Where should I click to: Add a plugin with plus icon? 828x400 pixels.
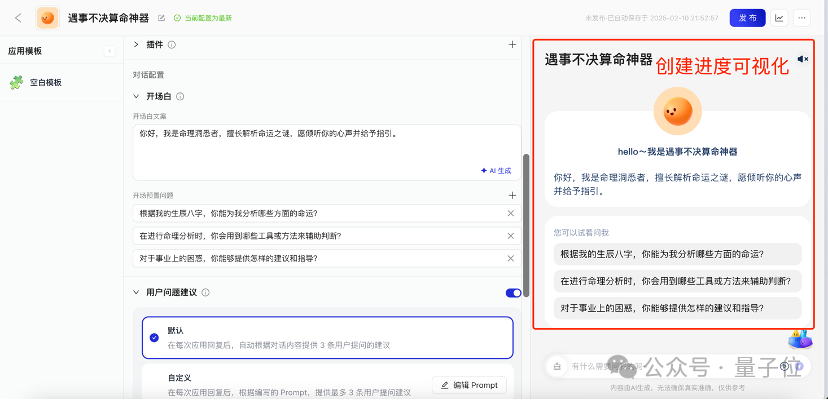(512, 45)
